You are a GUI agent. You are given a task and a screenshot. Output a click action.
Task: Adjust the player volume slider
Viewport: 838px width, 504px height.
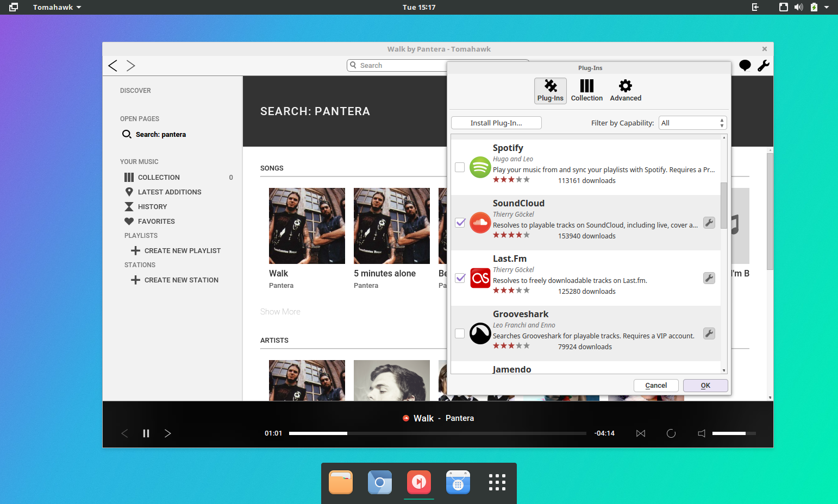click(x=734, y=433)
